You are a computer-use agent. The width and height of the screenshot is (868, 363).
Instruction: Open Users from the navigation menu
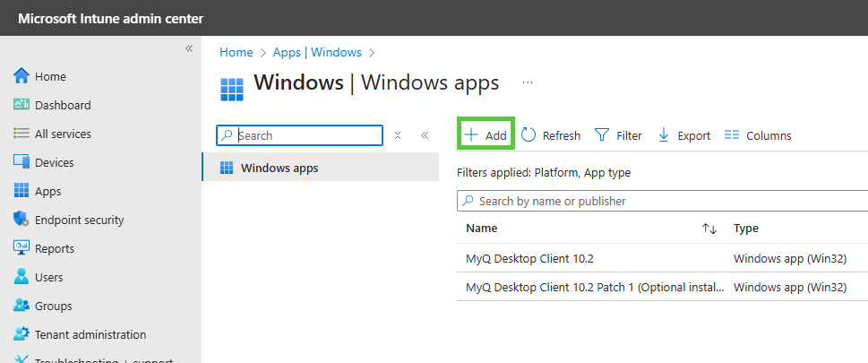click(x=48, y=277)
